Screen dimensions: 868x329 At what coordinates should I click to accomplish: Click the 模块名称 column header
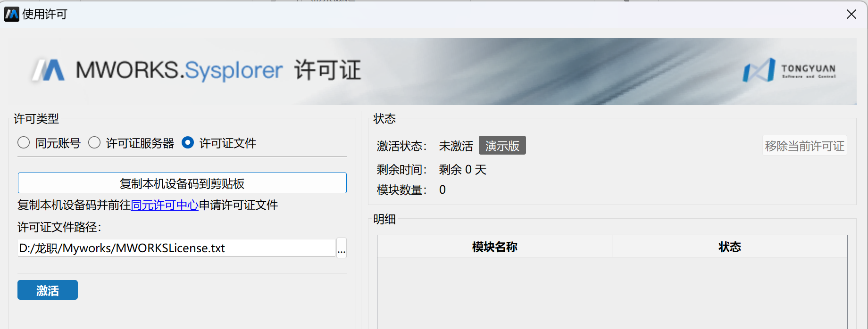pos(494,247)
